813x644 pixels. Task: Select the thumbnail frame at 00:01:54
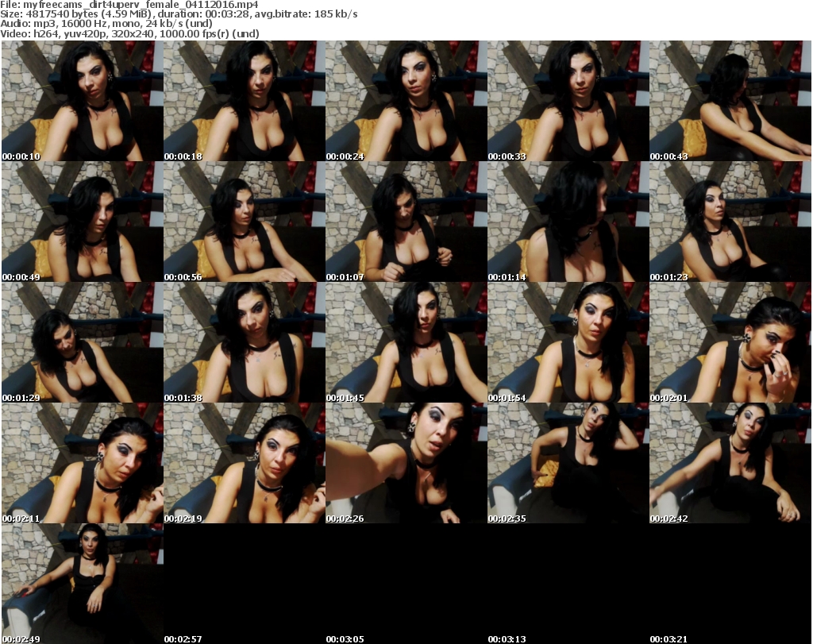[568, 342]
